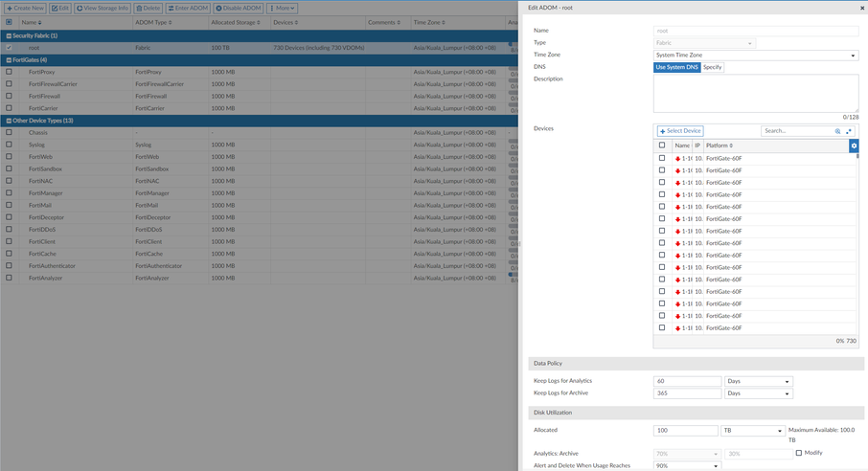Viewport: 868px width, 471px height.
Task: Check the Syslog ADOM row
Action: [9, 145]
